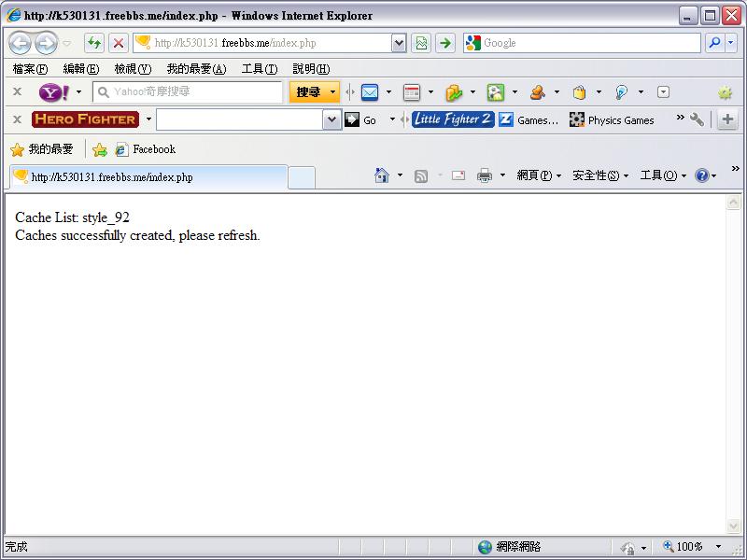Open the Hero Fighter search box dropdown
The height and width of the screenshot is (560, 747).
[332, 119]
